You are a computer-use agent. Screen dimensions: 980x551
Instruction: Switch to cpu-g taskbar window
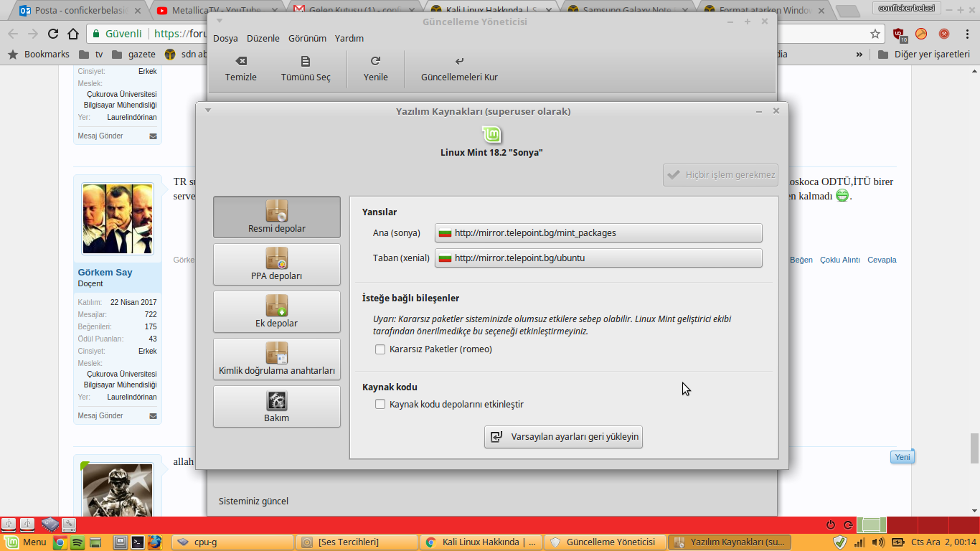click(233, 542)
